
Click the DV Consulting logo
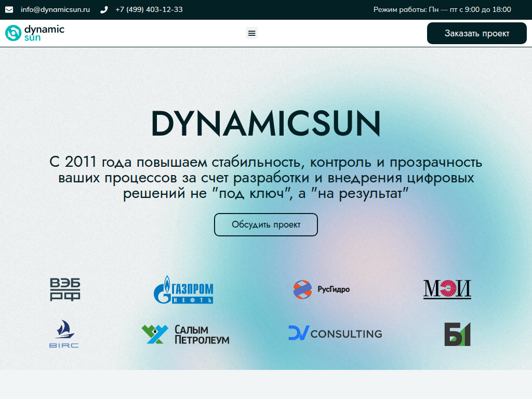point(335,334)
